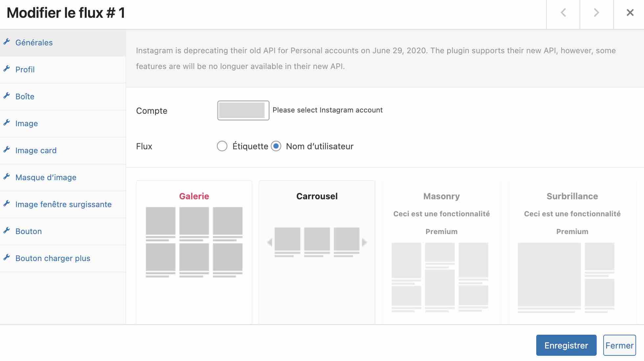Select the Étiquette radio button
Viewport: 644px width, 361px height.
click(222, 146)
